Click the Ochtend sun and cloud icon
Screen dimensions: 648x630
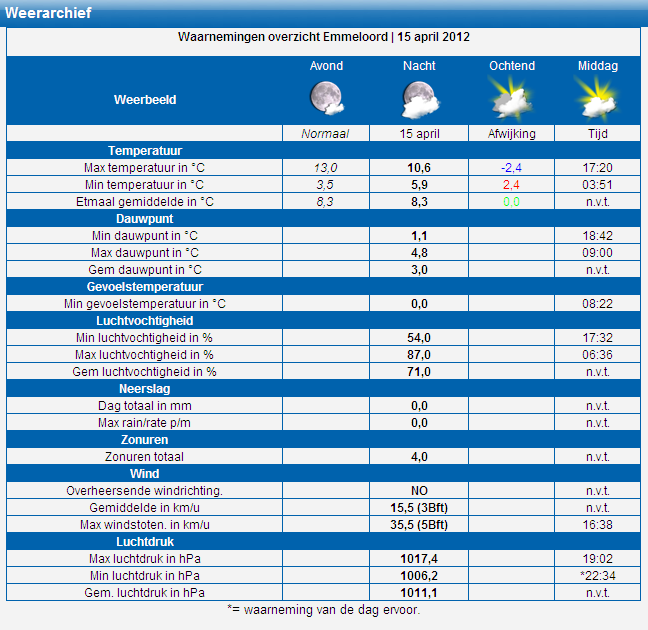click(511, 99)
